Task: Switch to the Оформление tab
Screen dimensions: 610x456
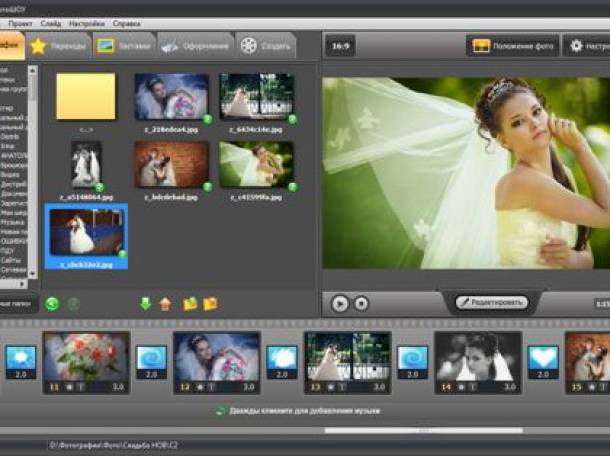Action: click(196, 46)
